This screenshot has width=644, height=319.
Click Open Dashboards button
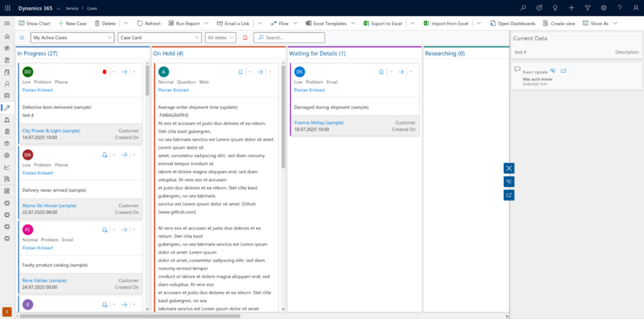(513, 23)
